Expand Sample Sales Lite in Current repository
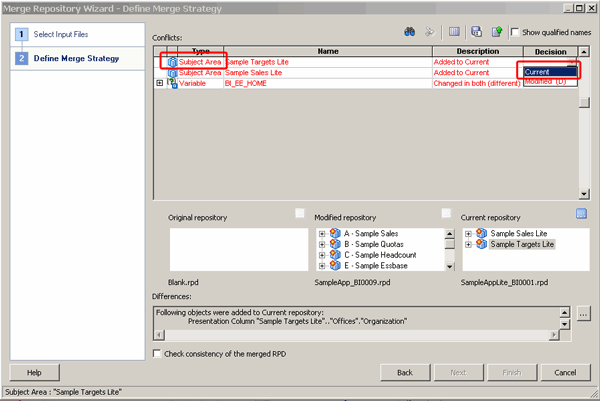This screenshot has width=600, height=401. (x=468, y=233)
